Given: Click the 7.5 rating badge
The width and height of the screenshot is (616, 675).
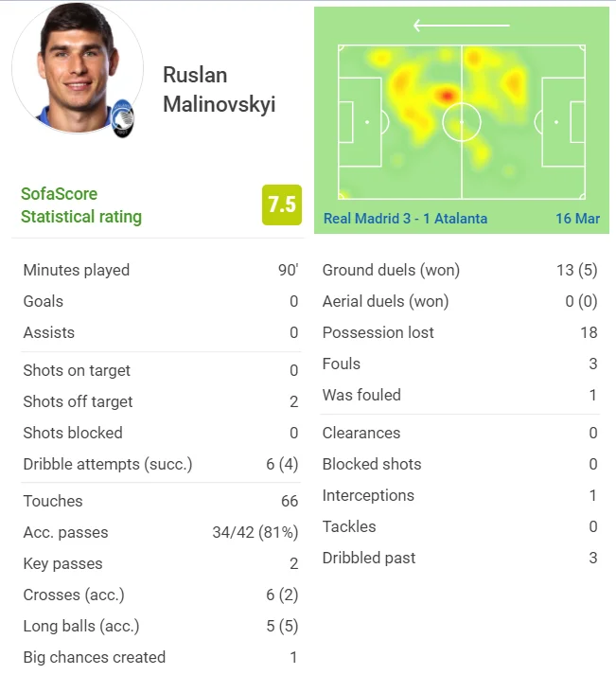Looking at the screenshot, I should pyautogui.click(x=282, y=204).
